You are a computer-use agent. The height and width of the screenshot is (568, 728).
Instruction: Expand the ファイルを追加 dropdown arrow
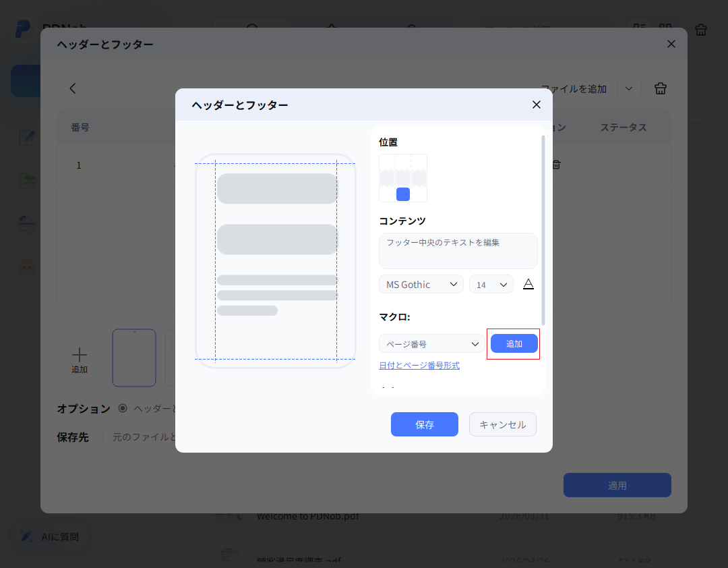pyautogui.click(x=628, y=88)
